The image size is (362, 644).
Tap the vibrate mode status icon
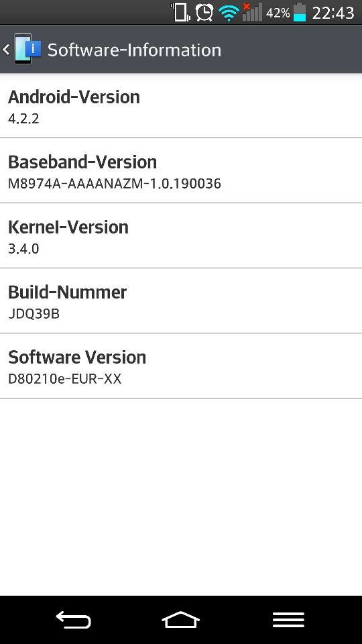pos(180,12)
